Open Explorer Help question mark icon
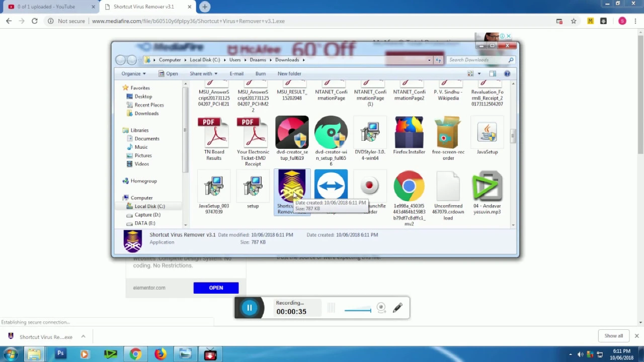 coord(507,73)
